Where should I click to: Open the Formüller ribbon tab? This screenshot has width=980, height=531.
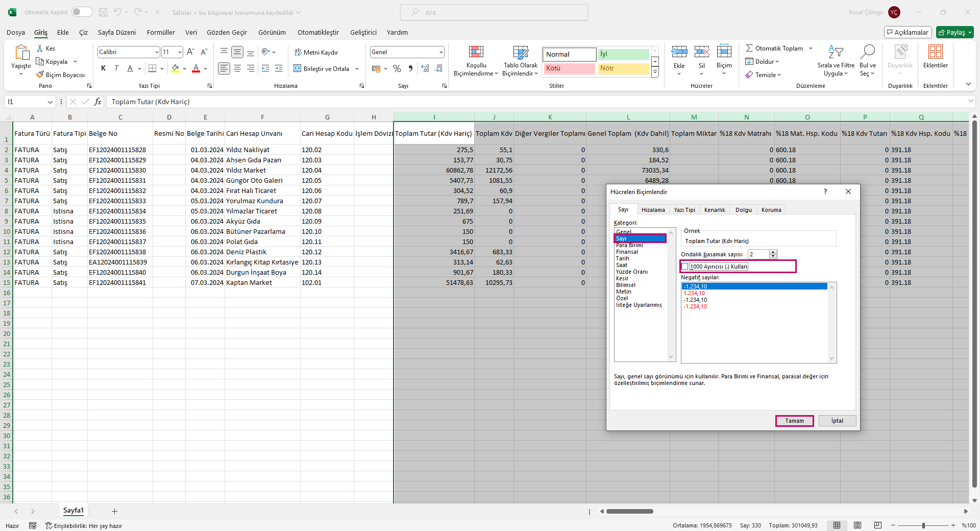click(161, 32)
